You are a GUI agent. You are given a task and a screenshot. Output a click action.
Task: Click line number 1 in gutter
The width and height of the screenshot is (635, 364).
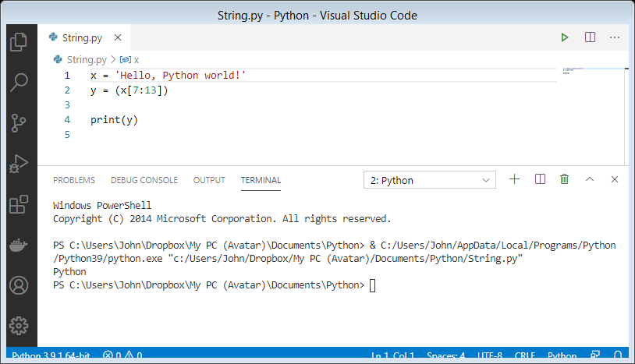[x=67, y=76]
